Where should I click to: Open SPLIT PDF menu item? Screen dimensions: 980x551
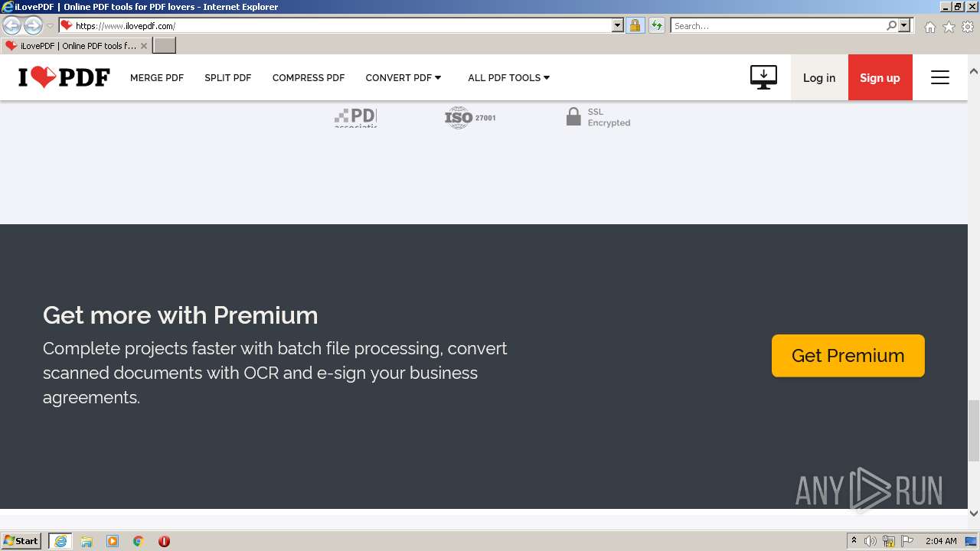pos(228,77)
